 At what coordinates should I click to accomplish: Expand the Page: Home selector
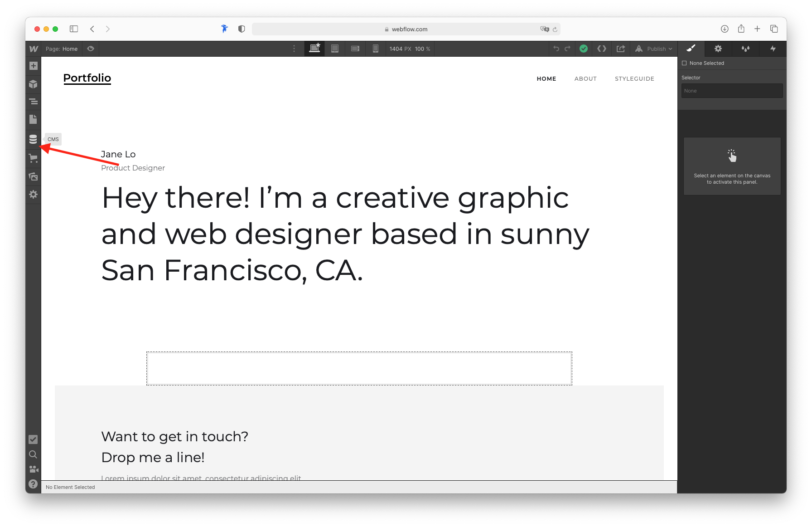(62, 49)
